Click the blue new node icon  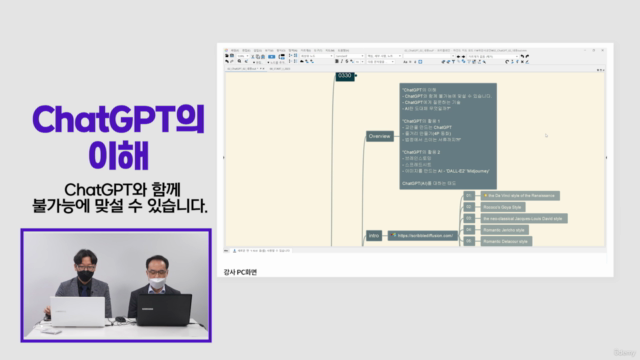click(271, 56)
